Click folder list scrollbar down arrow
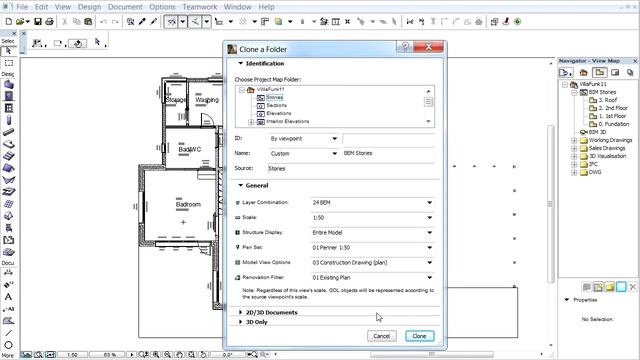 tap(429, 121)
